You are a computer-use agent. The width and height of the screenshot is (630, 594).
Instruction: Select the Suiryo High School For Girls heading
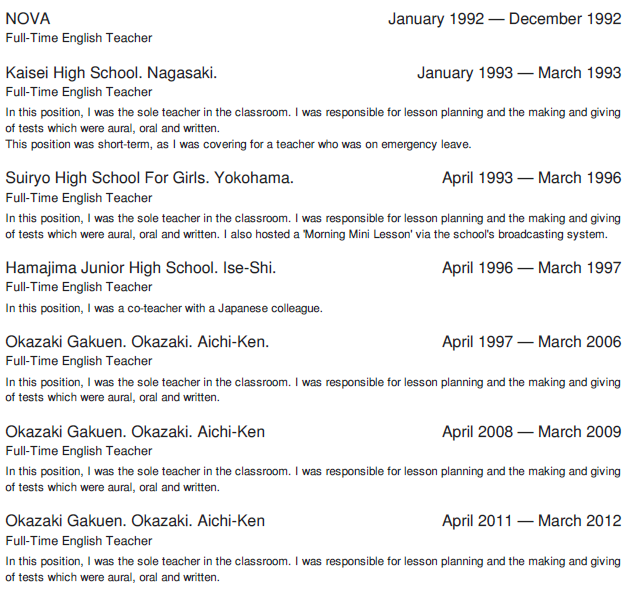(150, 178)
